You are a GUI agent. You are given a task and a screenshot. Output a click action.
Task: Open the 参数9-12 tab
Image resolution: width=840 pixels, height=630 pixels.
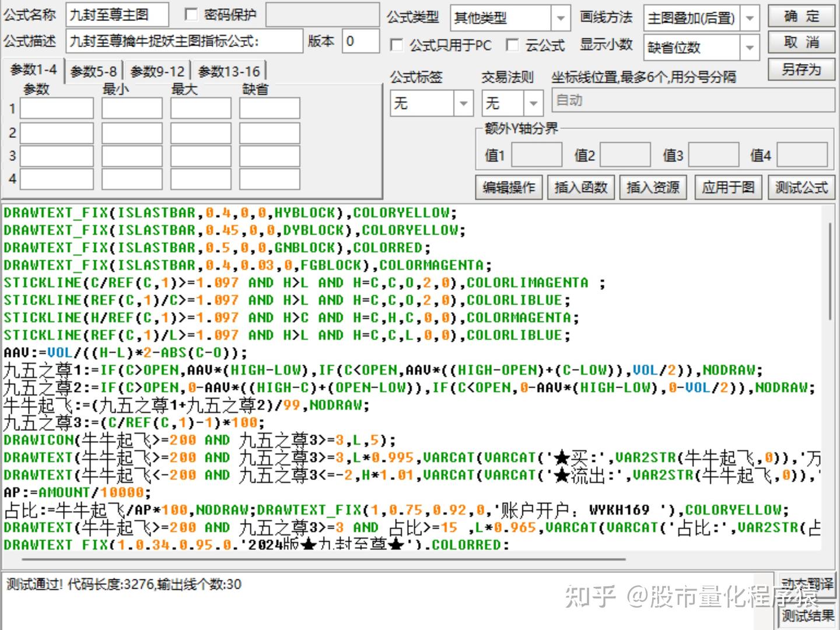(x=157, y=71)
